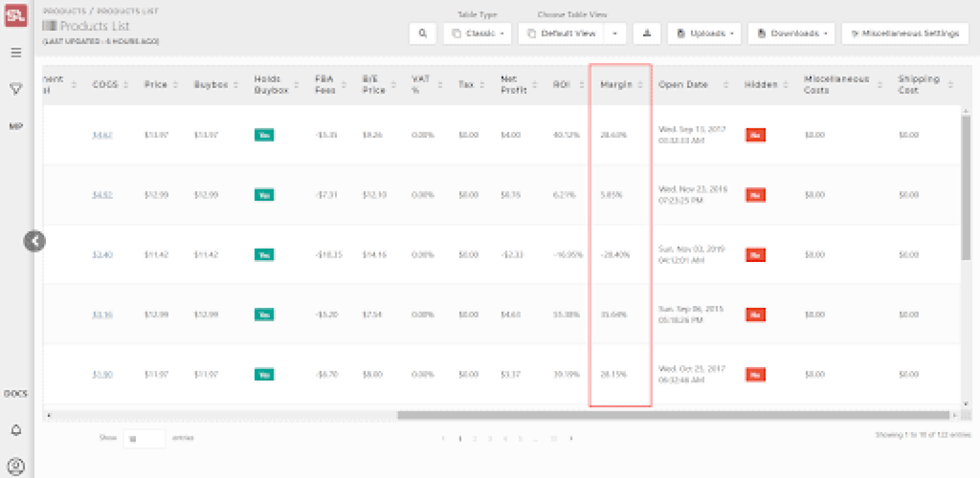Viewport: 980px width, 478px height.
Task: Open the user account icon
Action: tap(17, 467)
